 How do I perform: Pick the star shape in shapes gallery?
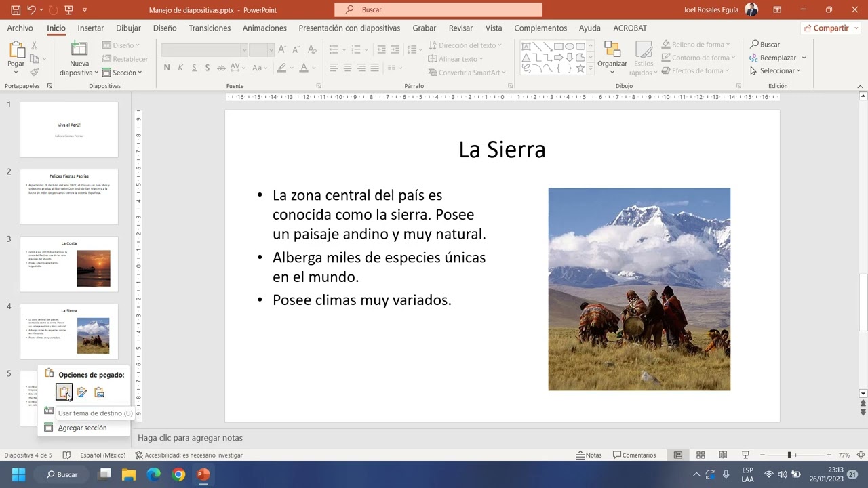coord(580,68)
